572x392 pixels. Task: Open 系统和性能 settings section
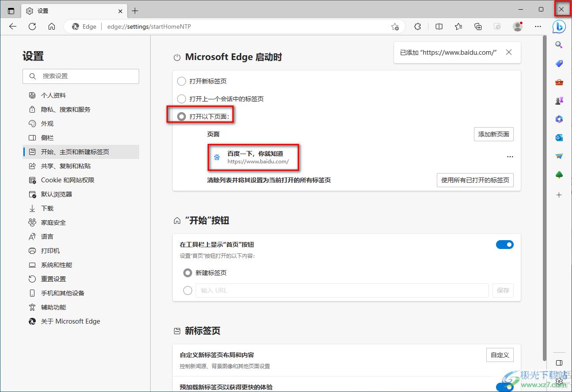(81, 265)
